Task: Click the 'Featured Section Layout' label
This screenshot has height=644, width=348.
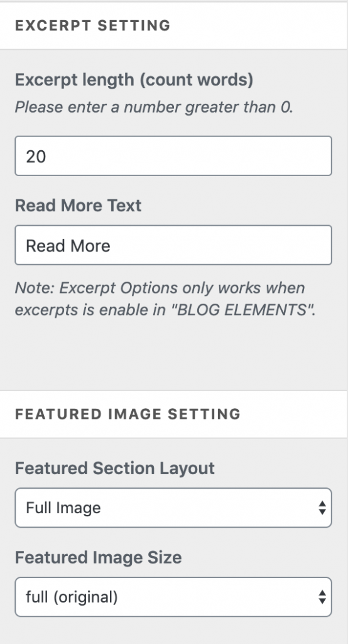Action: 114,468
